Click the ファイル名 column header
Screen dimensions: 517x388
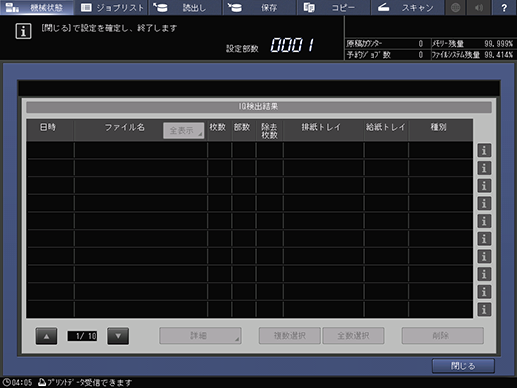(x=125, y=127)
